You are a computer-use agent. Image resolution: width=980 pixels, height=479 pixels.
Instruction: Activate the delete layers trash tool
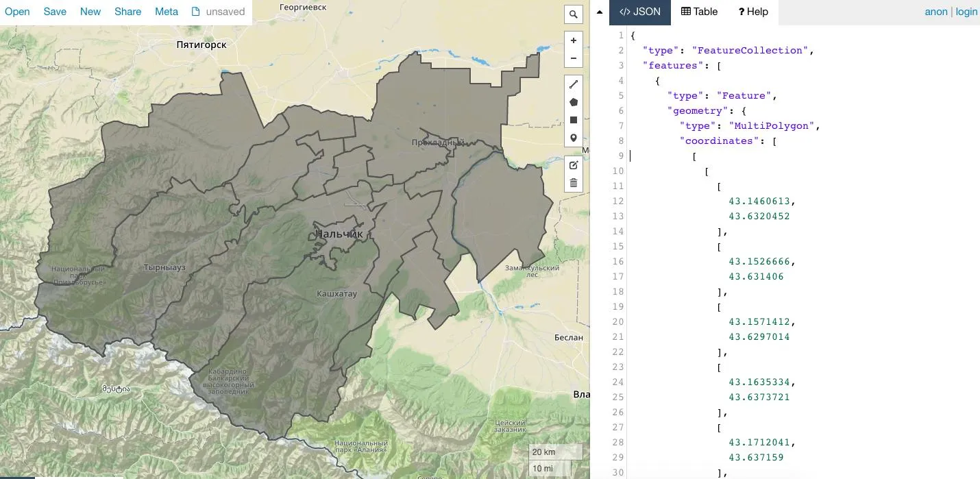tap(574, 183)
